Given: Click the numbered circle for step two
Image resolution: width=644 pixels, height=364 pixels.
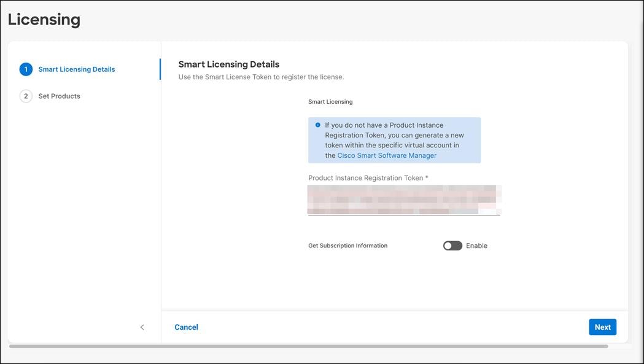Looking at the screenshot, I should point(26,96).
